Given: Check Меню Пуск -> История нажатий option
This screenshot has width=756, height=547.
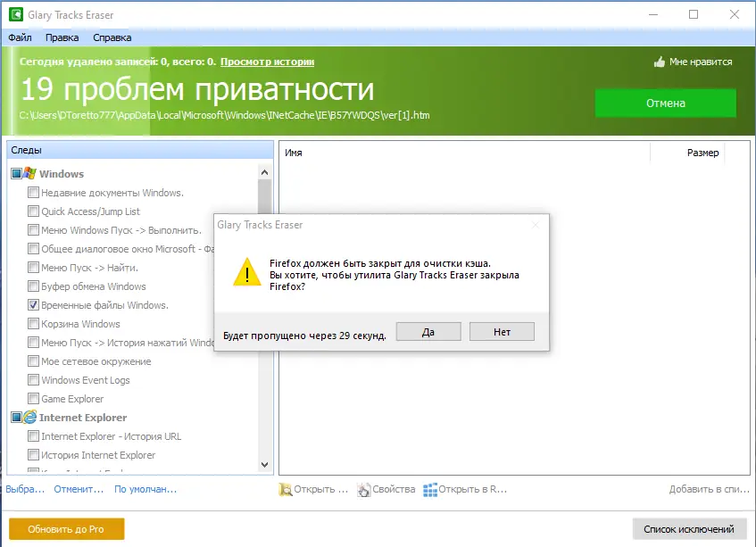Looking at the screenshot, I should [x=33, y=343].
